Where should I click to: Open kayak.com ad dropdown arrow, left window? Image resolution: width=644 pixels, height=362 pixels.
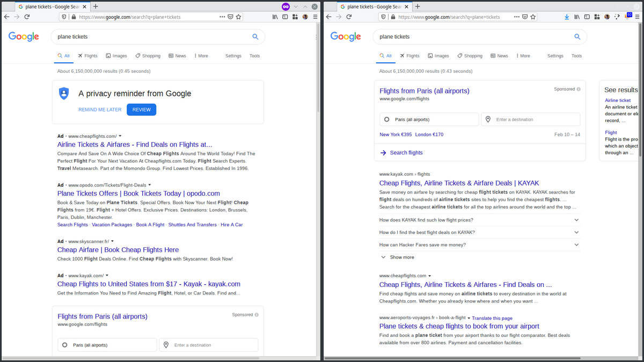coord(107,275)
